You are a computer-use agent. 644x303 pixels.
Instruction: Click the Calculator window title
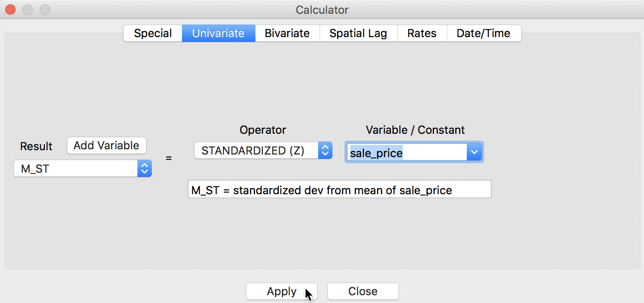(x=322, y=9)
